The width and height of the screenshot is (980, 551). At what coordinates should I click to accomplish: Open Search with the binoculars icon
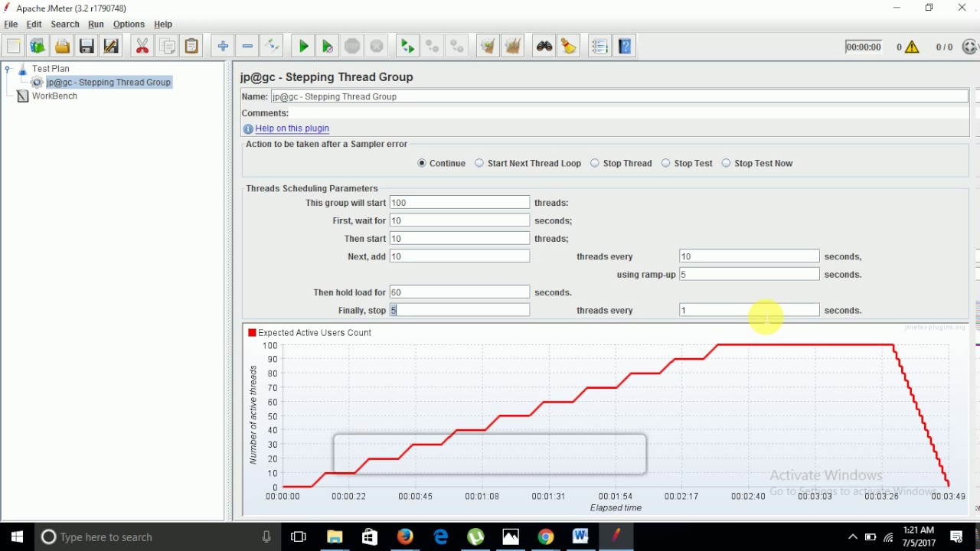(x=544, y=47)
